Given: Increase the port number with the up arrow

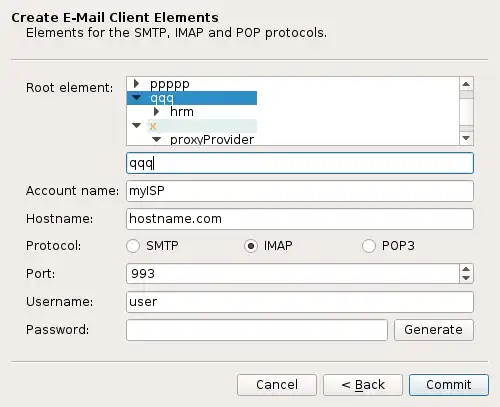Looking at the screenshot, I should [x=466, y=269].
